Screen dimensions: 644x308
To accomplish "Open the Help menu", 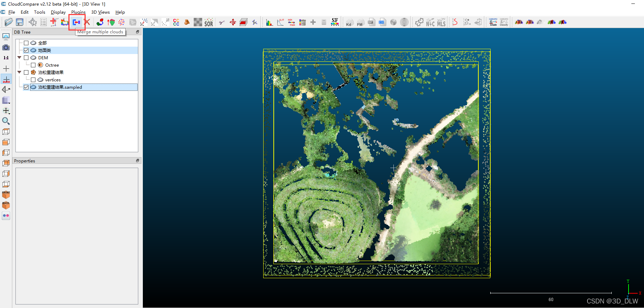I will (120, 12).
